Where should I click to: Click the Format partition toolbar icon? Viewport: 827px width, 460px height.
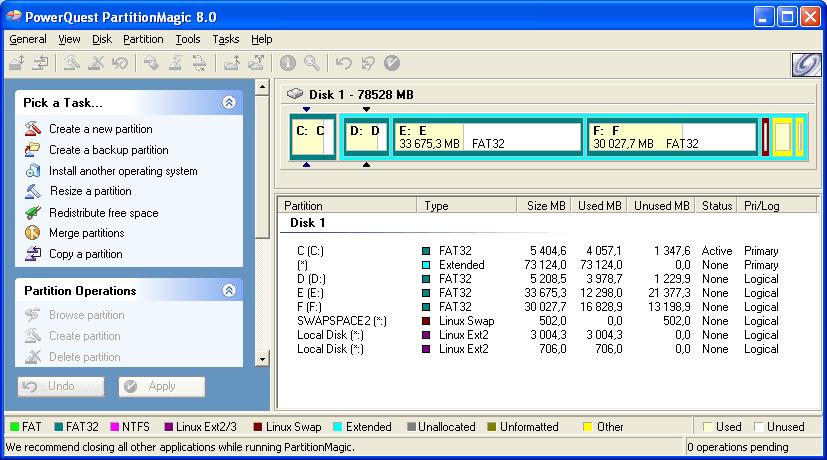(x=175, y=63)
